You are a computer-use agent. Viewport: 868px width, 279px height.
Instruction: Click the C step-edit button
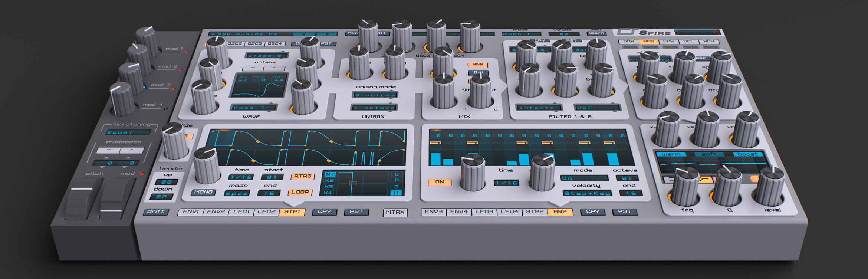coord(397,174)
